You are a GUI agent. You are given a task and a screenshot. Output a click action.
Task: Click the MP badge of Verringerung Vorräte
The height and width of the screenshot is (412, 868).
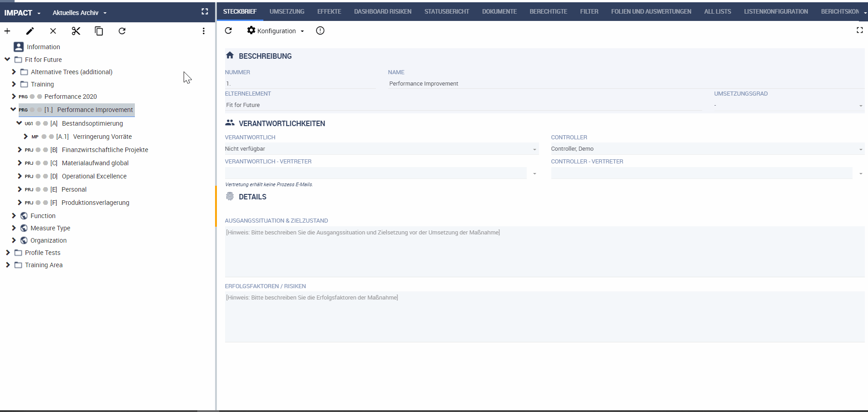click(x=35, y=137)
